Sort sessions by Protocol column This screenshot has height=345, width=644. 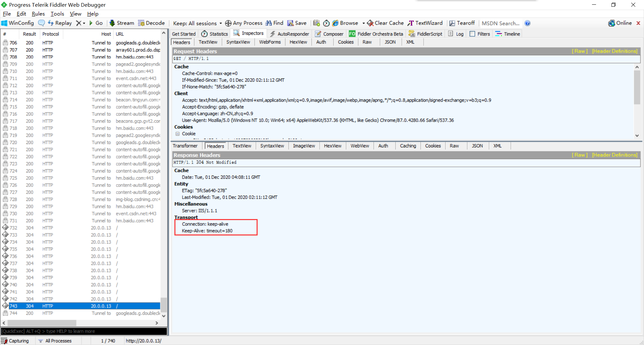click(51, 34)
